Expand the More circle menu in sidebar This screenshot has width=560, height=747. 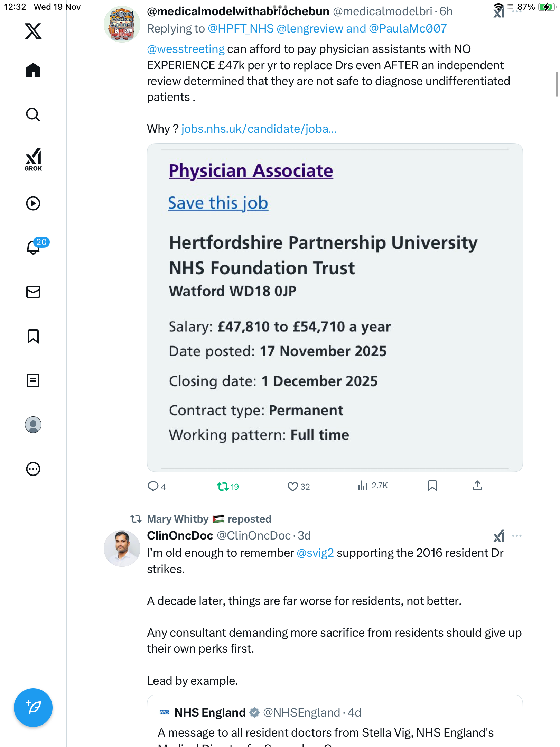[33, 469]
